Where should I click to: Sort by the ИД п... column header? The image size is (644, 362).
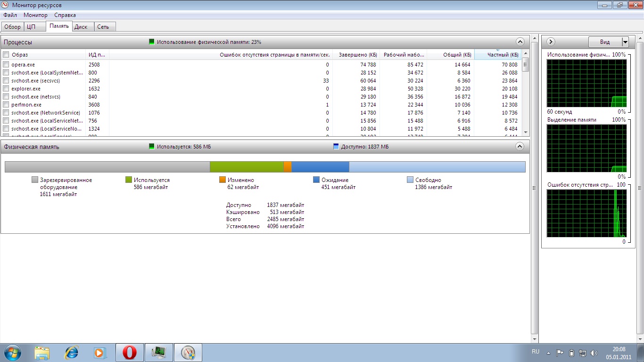point(97,55)
